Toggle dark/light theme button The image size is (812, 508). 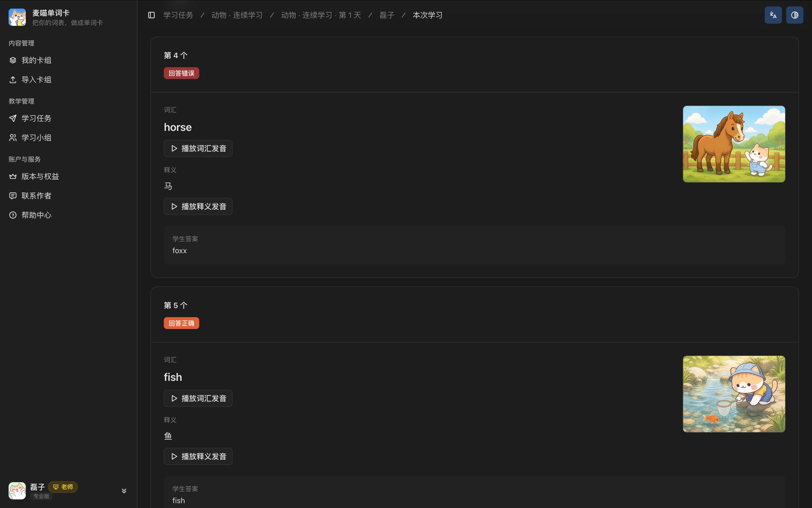(x=795, y=15)
